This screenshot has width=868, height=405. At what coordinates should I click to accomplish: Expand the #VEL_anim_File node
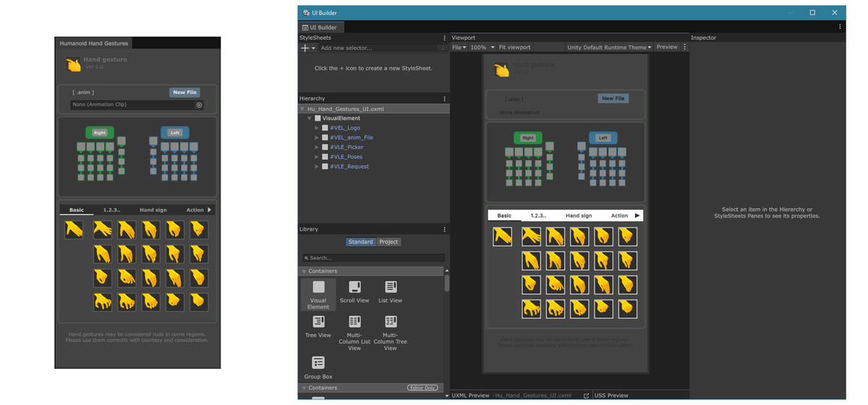click(x=317, y=137)
